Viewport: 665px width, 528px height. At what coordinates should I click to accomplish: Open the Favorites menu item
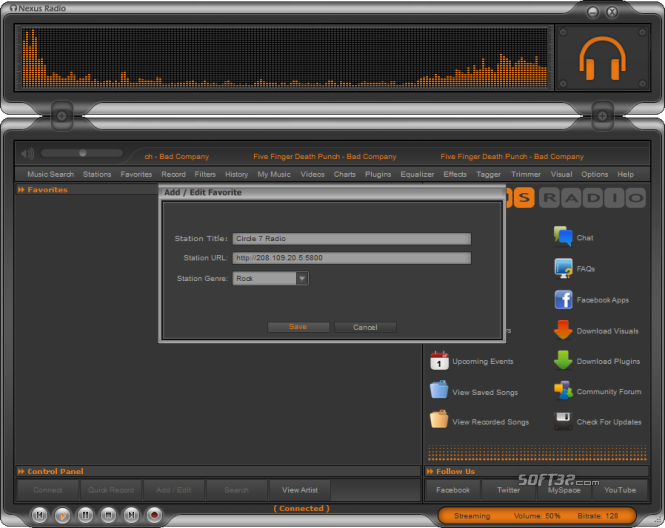(136, 174)
